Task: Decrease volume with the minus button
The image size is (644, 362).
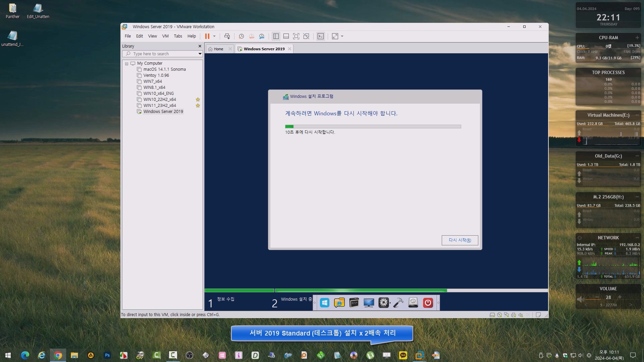Action: pyautogui.click(x=597, y=297)
